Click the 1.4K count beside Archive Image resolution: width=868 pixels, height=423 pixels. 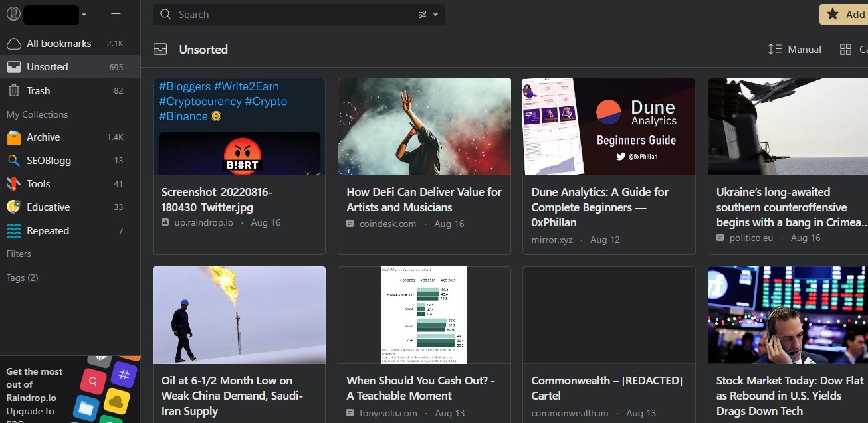(115, 137)
